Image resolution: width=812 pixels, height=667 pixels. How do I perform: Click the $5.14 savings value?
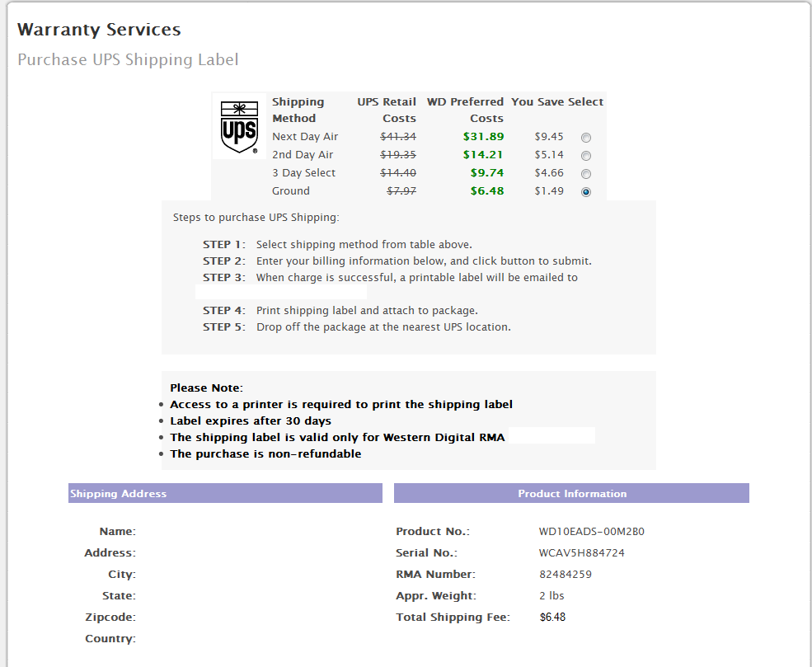(x=549, y=154)
